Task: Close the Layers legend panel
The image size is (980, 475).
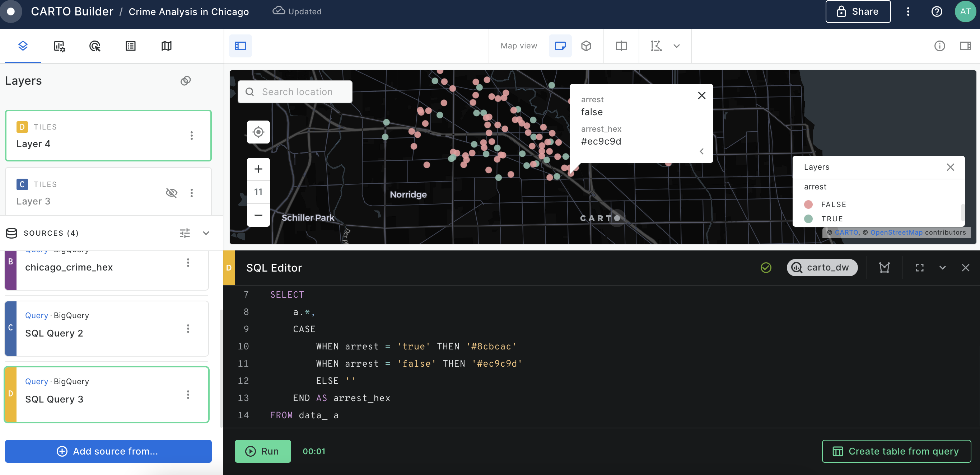Action: [950, 167]
